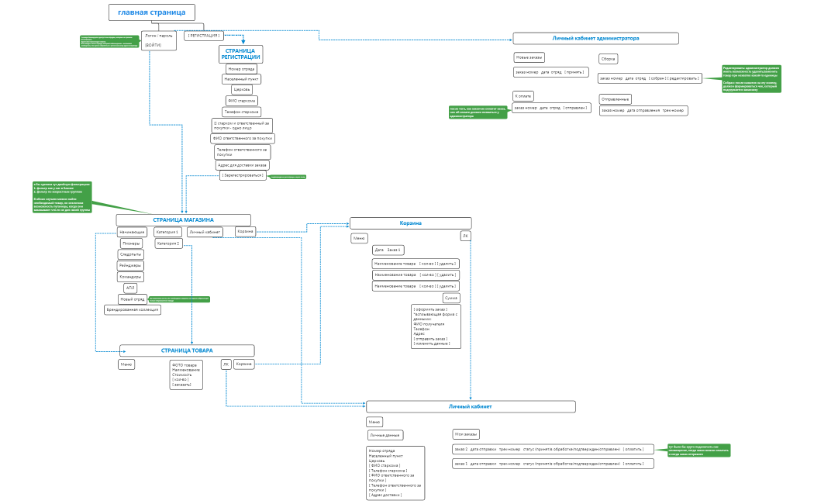Click the '[ РЕГИСТРАЦИЯ ]' node

204,36
